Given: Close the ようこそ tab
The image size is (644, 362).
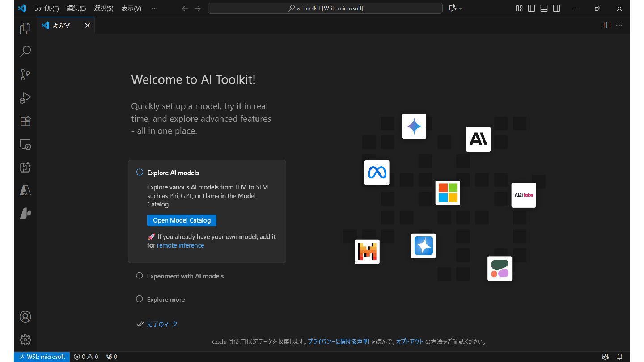Looking at the screenshot, I should pyautogui.click(x=87, y=25).
